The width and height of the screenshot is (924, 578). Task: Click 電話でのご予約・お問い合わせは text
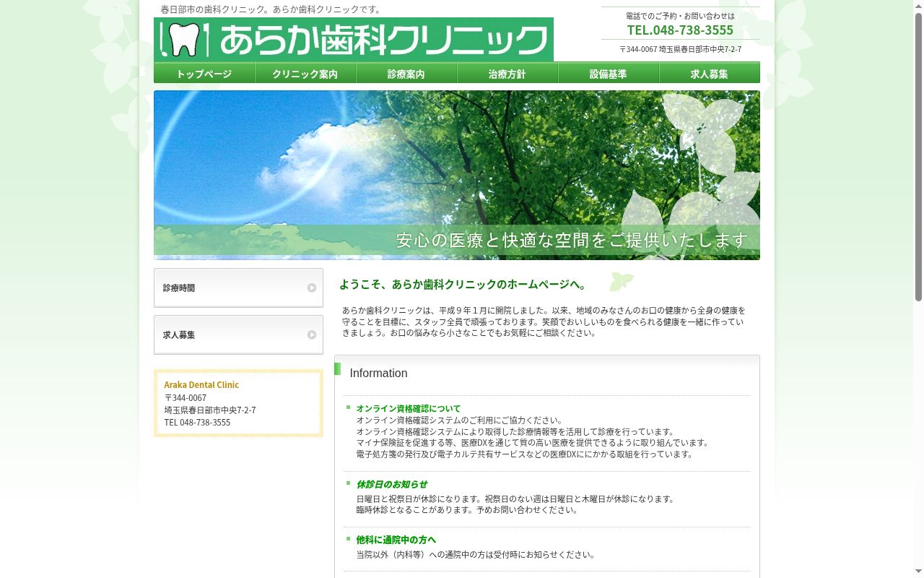tap(680, 16)
